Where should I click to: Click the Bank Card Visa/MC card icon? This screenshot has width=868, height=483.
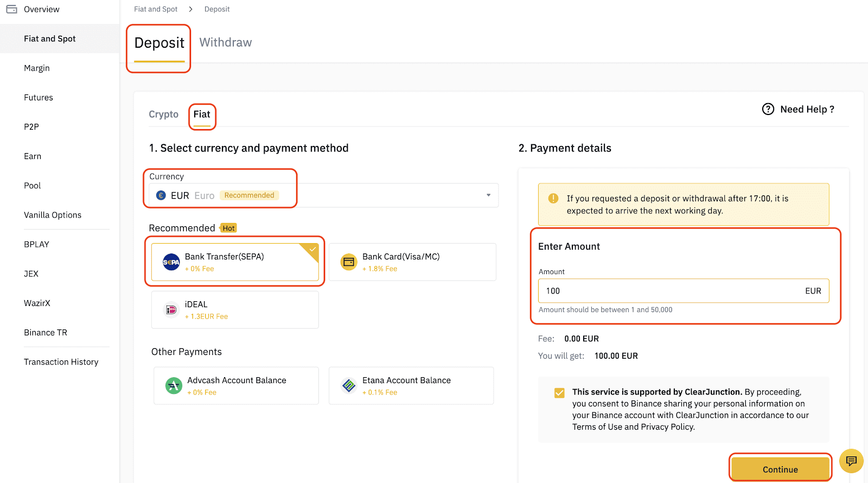click(x=348, y=262)
